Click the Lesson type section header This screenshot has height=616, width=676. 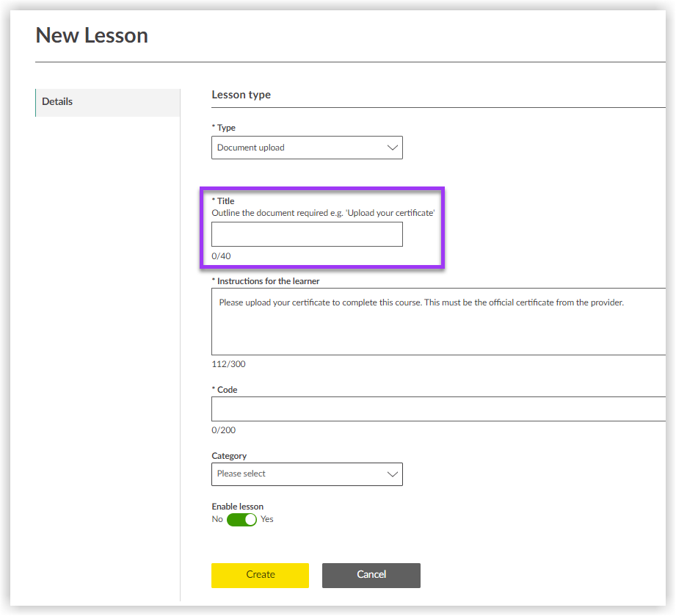(x=241, y=94)
